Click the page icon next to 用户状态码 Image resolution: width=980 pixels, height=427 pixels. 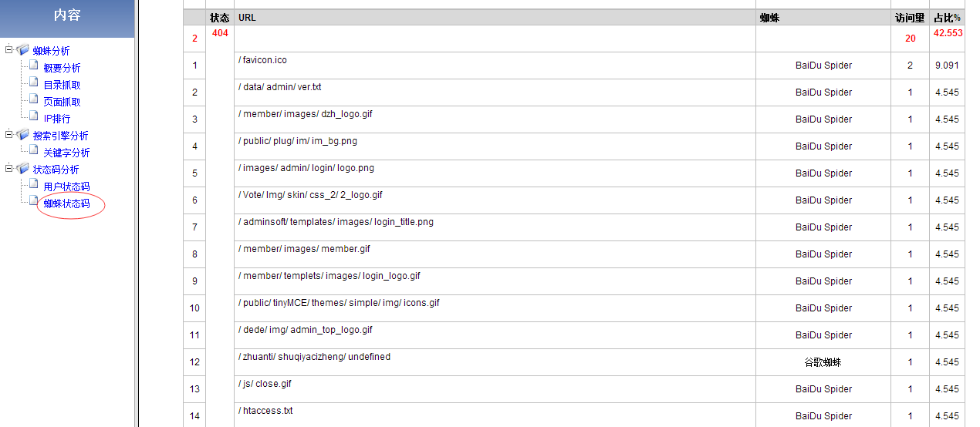click(33, 185)
